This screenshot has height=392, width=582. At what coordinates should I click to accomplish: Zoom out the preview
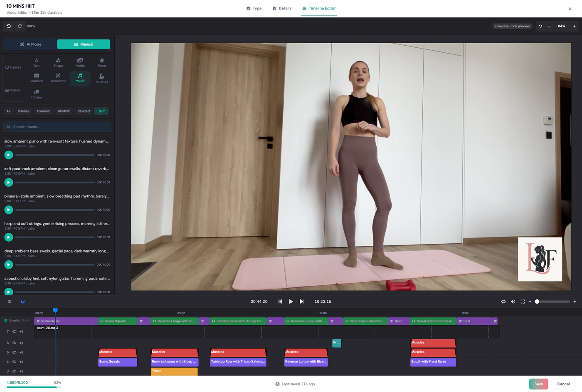click(549, 26)
